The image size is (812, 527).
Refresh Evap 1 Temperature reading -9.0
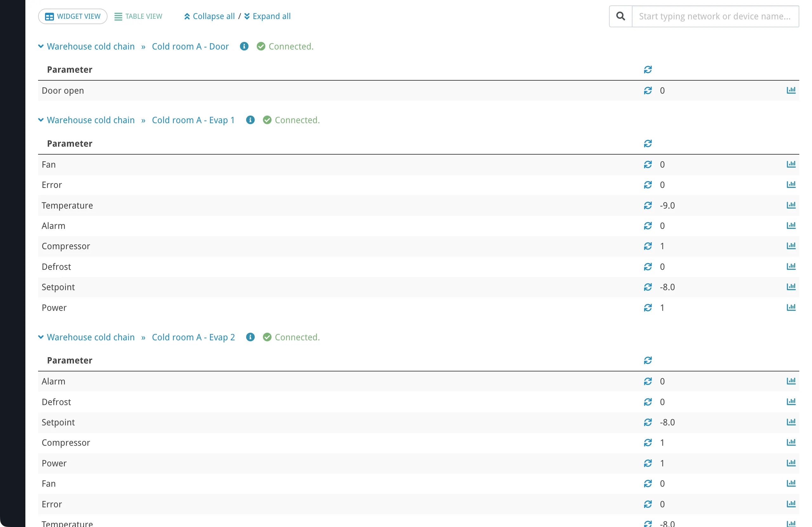click(x=648, y=205)
